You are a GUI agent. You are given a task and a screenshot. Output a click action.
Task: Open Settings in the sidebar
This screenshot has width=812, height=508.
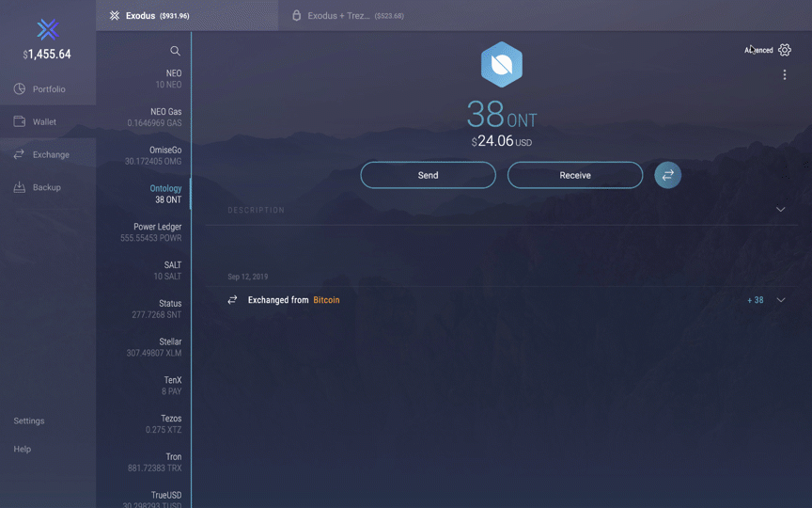(x=29, y=421)
